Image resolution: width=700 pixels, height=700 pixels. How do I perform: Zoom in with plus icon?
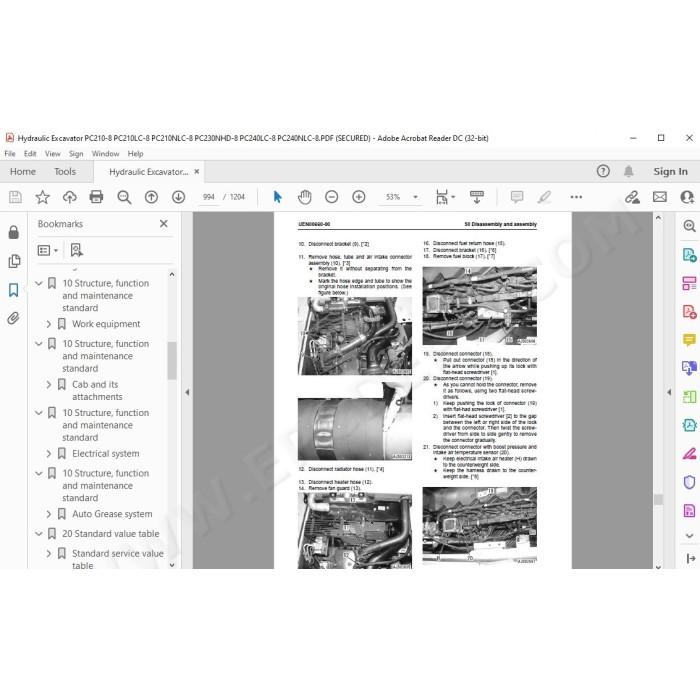[x=359, y=197]
